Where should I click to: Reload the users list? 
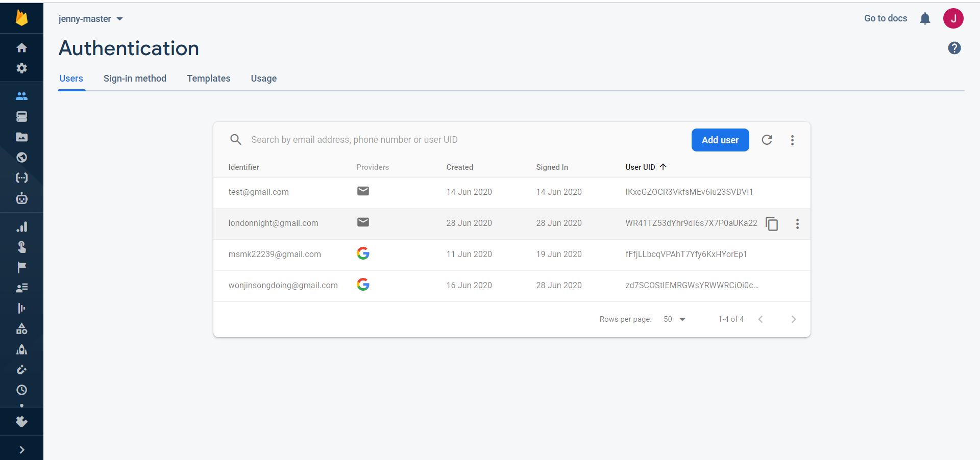pyautogui.click(x=767, y=140)
